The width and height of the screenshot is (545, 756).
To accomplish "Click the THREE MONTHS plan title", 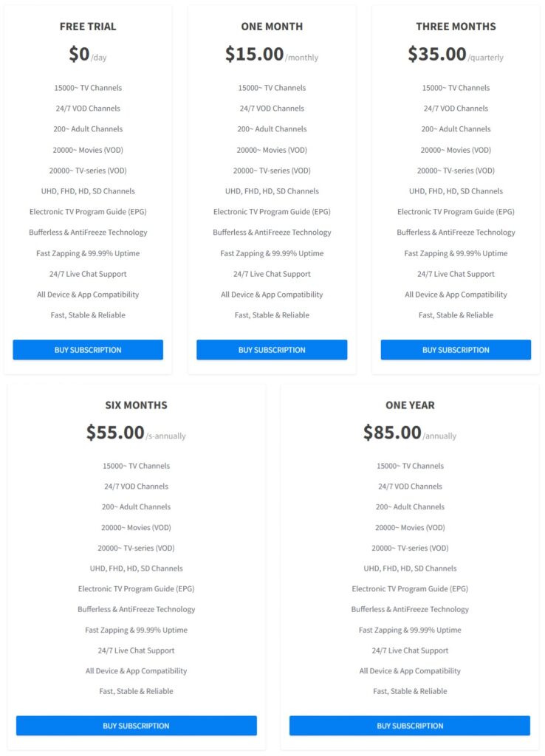I will [x=456, y=27].
